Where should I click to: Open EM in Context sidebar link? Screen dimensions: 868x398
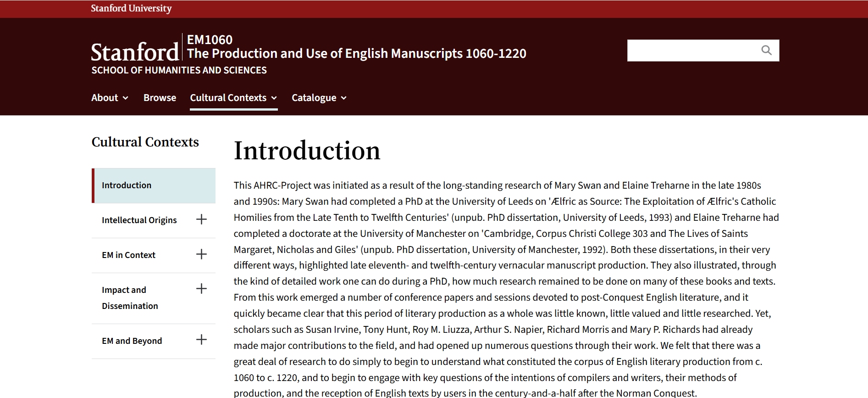(128, 255)
